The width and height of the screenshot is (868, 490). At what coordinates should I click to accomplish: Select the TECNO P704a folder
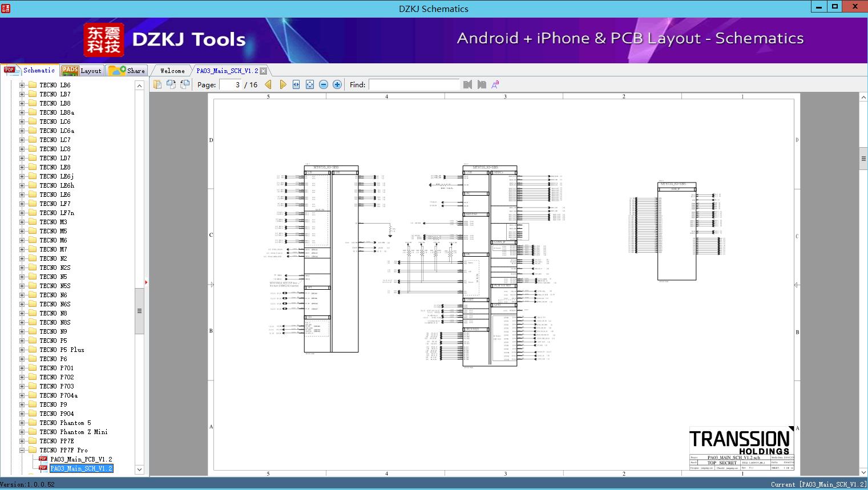58,395
